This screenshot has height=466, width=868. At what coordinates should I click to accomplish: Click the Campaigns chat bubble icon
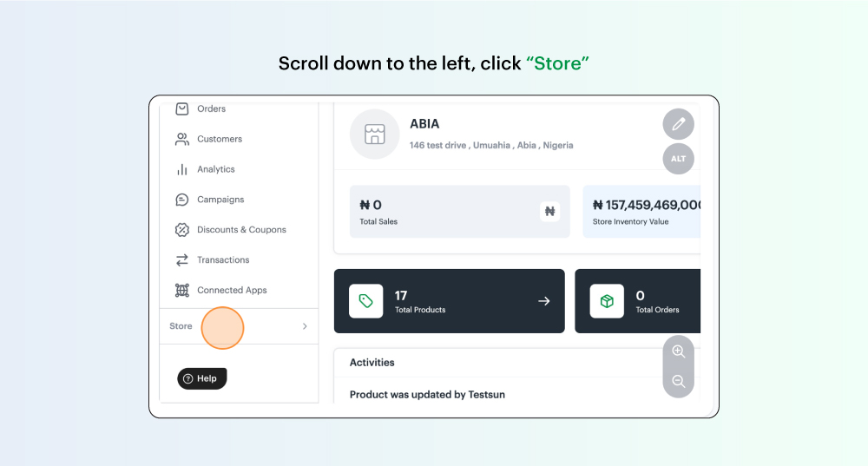click(182, 200)
